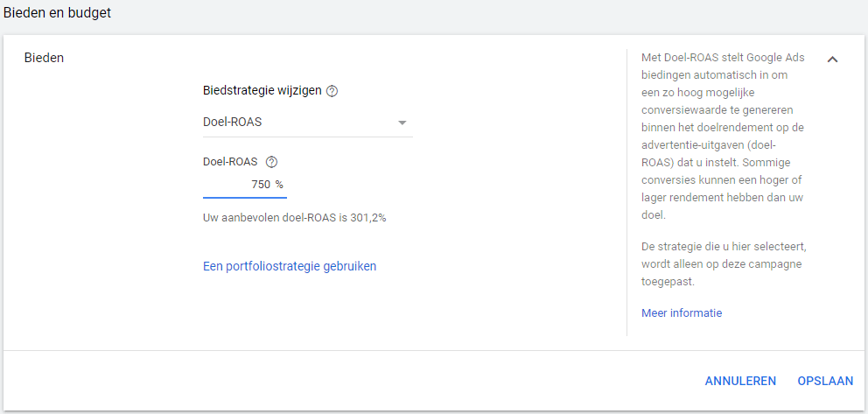This screenshot has width=868, height=414.
Task: Open 'Een portfoliostrategie gebruiken' link
Action: (x=290, y=266)
